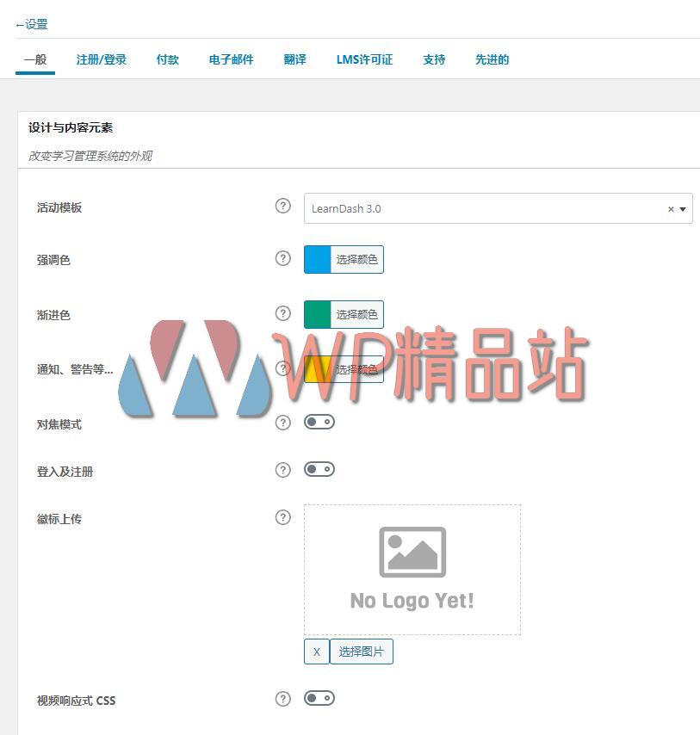Clear the selected template with the × control

(669, 208)
